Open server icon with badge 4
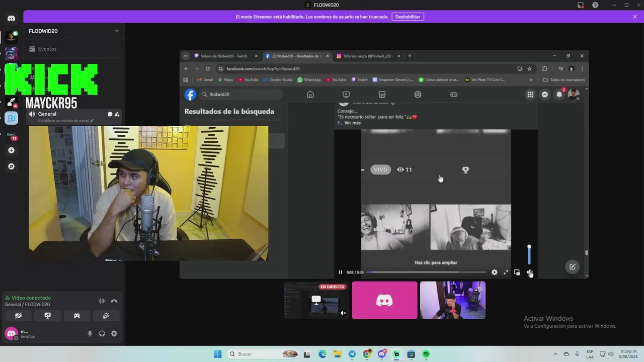 pyautogui.click(x=11, y=103)
